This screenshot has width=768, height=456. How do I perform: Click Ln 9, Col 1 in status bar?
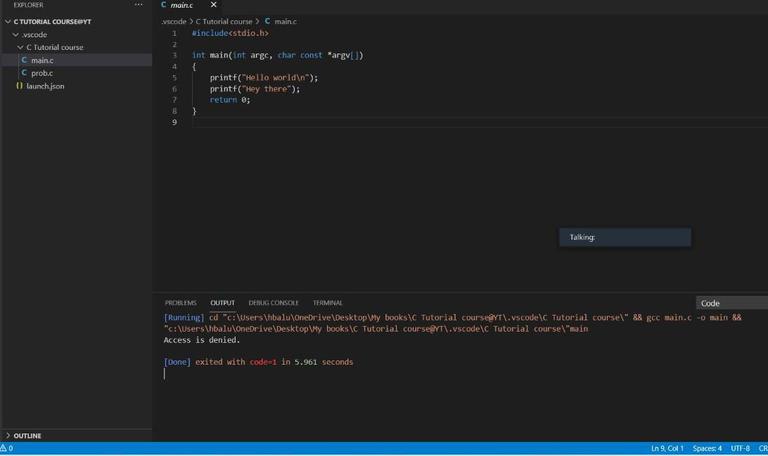pyautogui.click(x=667, y=448)
